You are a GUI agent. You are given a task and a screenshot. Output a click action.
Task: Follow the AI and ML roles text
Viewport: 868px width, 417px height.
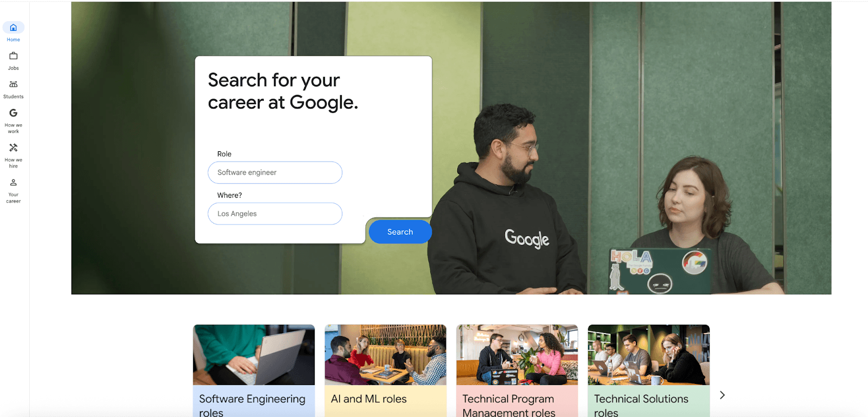pyautogui.click(x=369, y=399)
